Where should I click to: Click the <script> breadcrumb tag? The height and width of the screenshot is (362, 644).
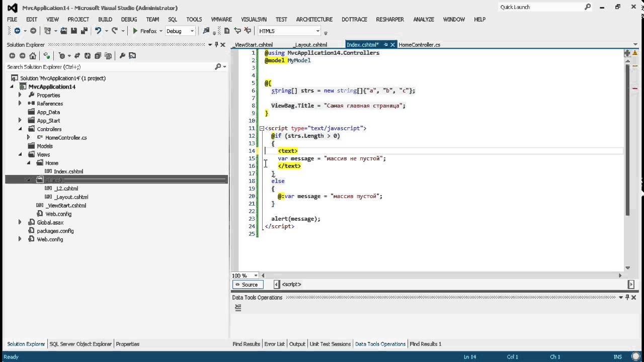292,285
